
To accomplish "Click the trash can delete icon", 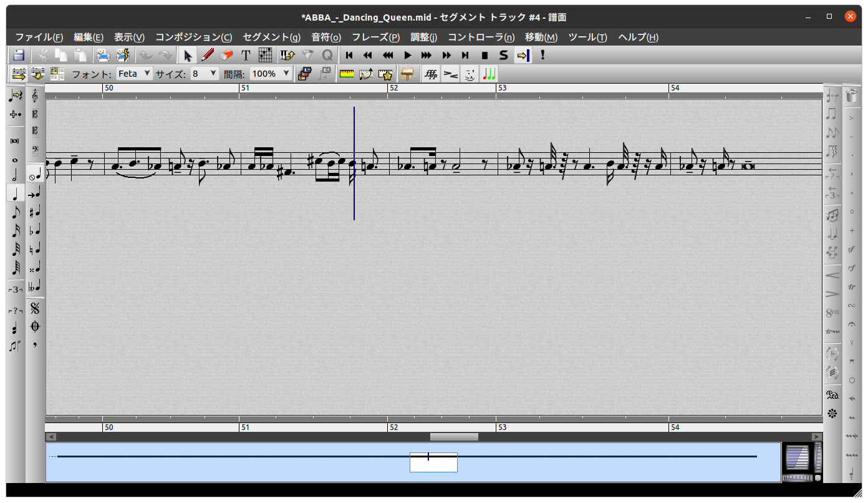I will click(x=852, y=96).
